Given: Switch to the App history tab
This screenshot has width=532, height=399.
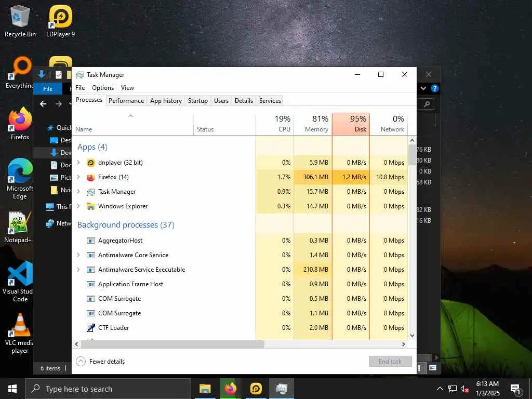Looking at the screenshot, I should click(x=166, y=101).
